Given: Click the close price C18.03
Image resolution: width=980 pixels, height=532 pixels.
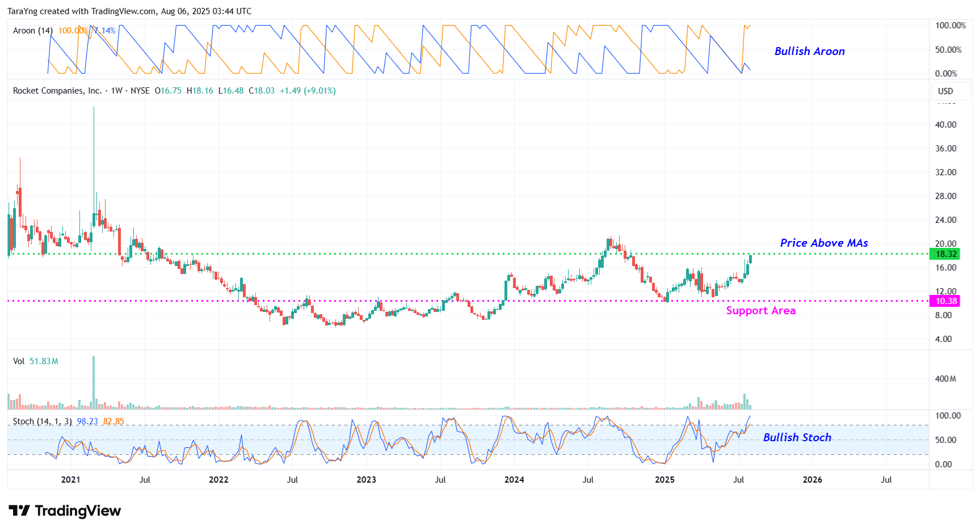Looking at the screenshot, I should tap(262, 91).
